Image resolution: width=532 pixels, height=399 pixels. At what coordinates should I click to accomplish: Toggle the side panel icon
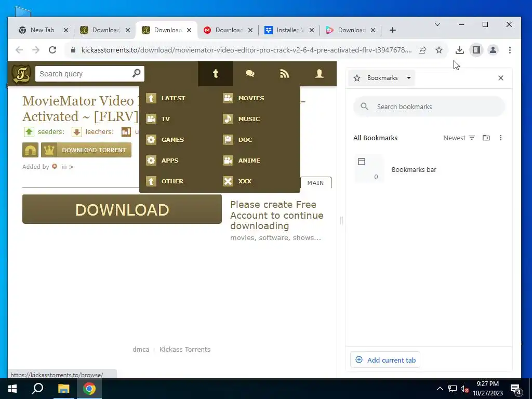point(476,50)
